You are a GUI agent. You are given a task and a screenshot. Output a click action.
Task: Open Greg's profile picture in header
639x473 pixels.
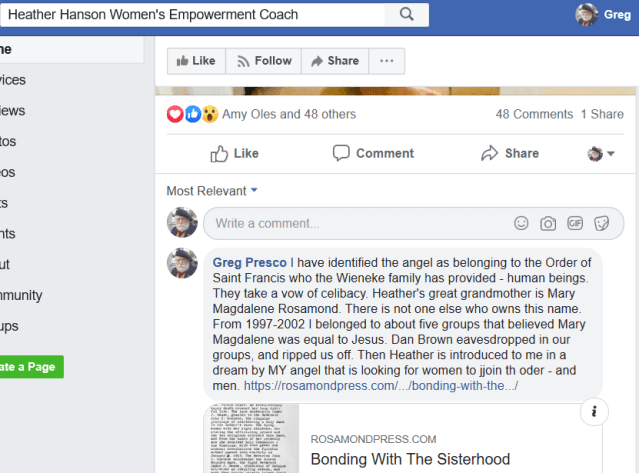(x=587, y=15)
